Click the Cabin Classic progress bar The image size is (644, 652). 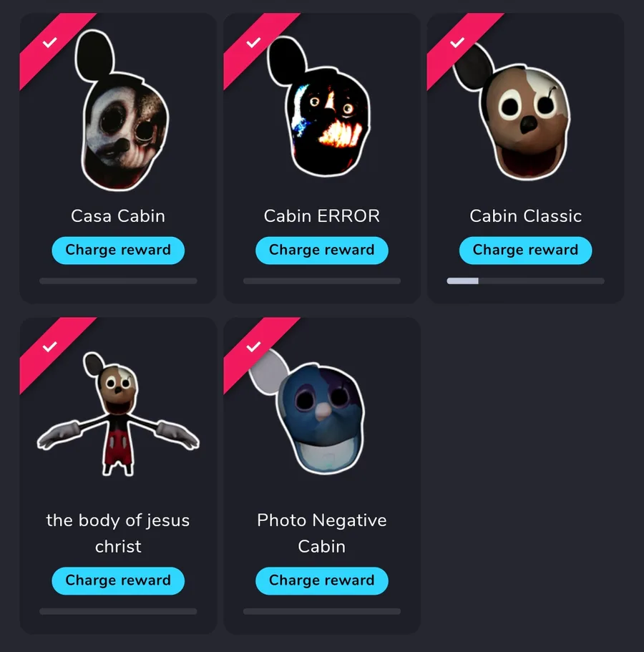tap(525, 281)
